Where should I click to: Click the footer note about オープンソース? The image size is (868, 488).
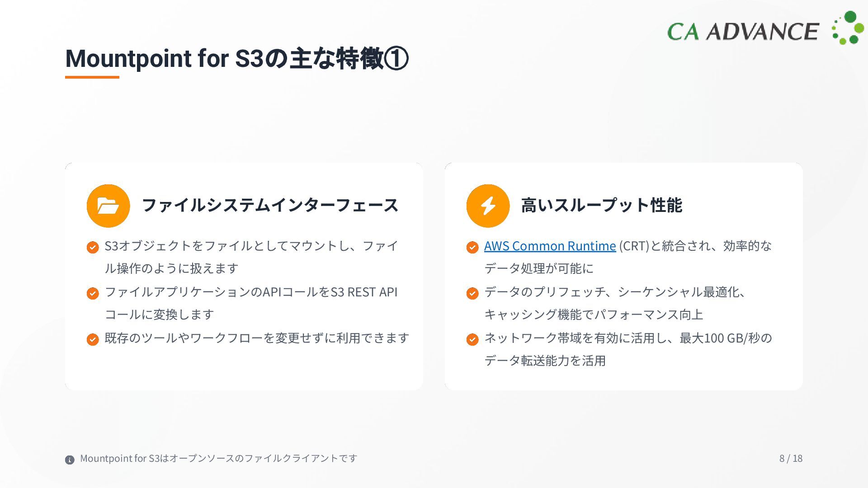coord(218,458)
